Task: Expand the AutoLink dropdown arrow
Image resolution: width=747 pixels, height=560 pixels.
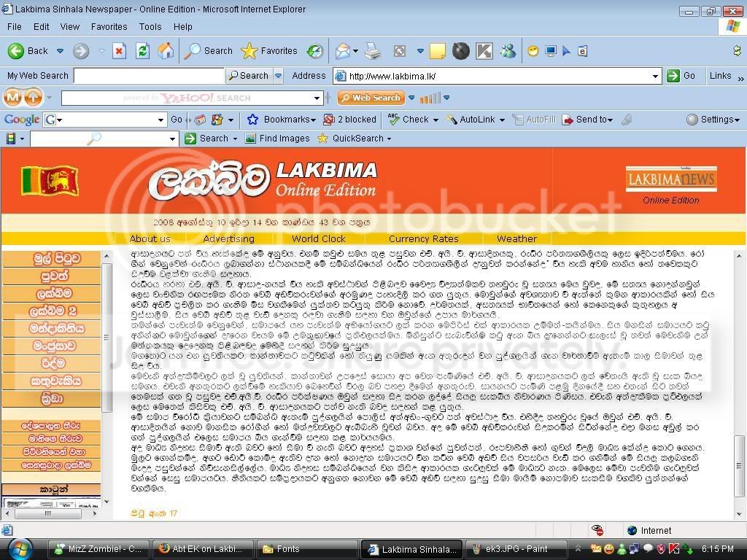Action: pyautogui.click(x=502, y=120)
